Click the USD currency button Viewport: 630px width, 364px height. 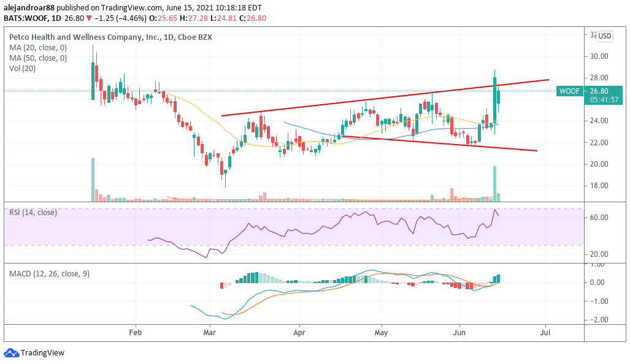(x=604, y=36)
